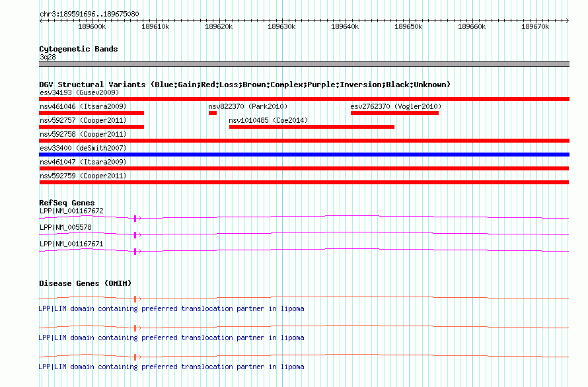Click the esv34193 (Gusev2009) red variant bar
588x387 pixels.
304,99
